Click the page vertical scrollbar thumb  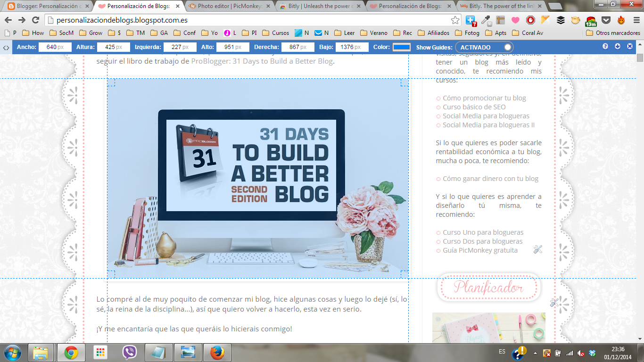pos(640,58)
